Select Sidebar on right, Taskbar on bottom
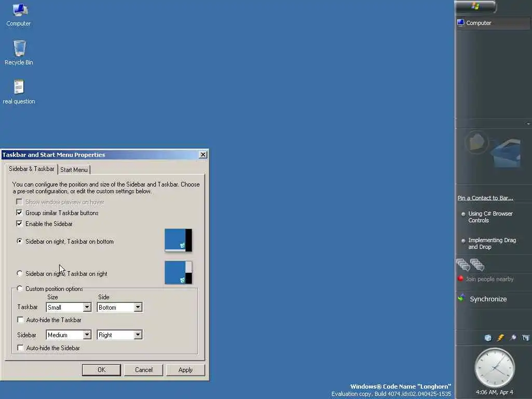 (x=19, y=241)
